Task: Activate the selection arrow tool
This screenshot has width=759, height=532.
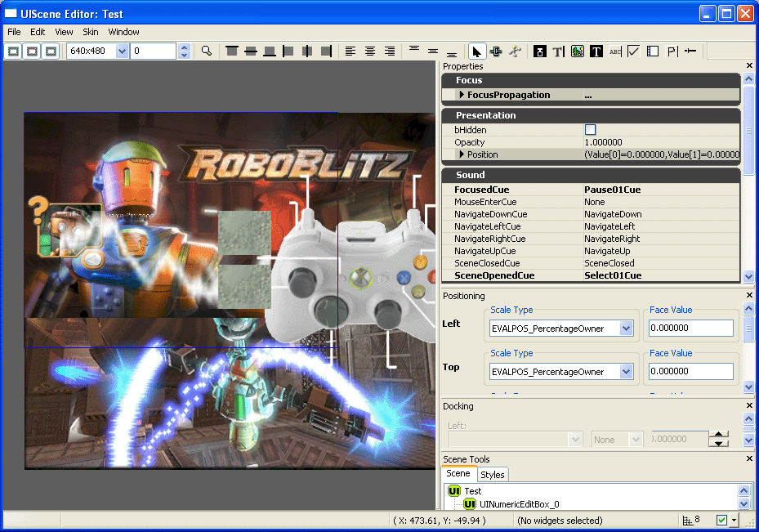Action: (x=477, y=51)
